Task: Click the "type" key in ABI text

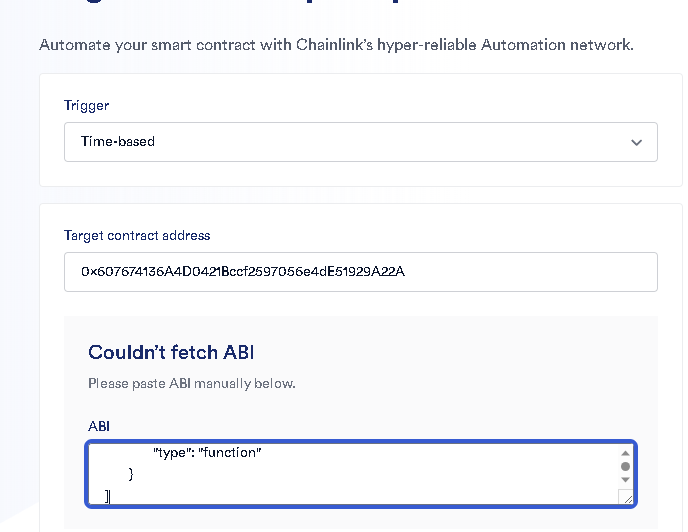Action: [x=172, y=453]
